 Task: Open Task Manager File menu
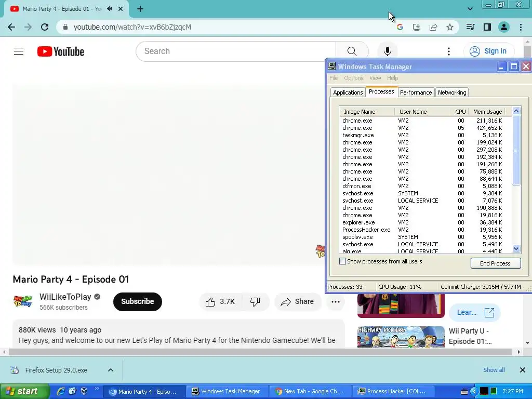point(334,78)
